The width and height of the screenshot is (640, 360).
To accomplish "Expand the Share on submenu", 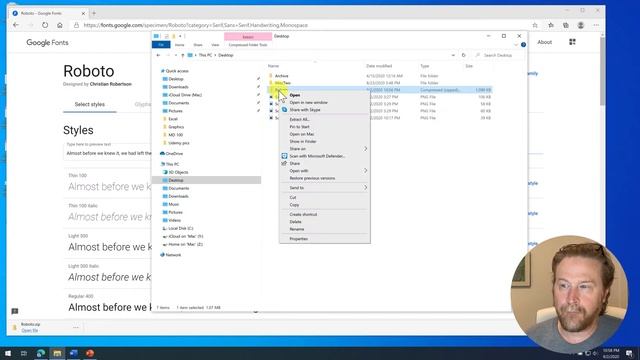I will click(325, 149).
